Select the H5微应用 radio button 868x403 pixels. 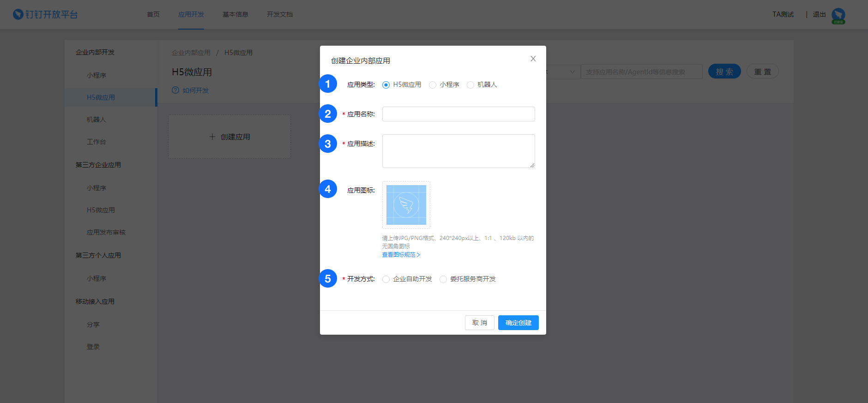(386, 85)
